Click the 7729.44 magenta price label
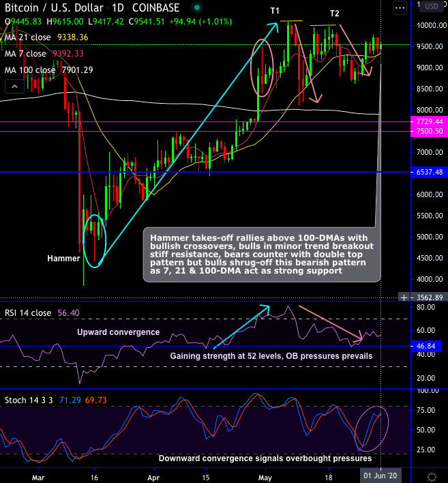 coord(429,121)
